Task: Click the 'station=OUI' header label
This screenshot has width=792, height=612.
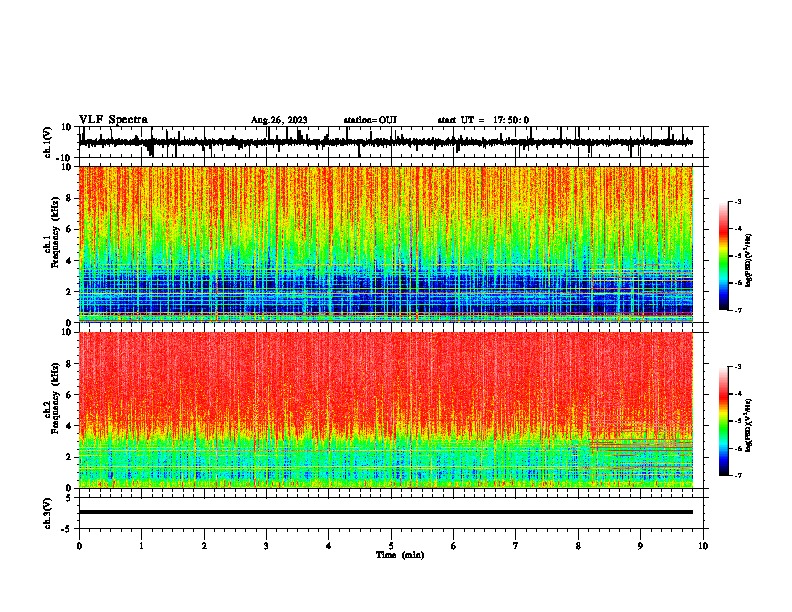Action: 370,120
